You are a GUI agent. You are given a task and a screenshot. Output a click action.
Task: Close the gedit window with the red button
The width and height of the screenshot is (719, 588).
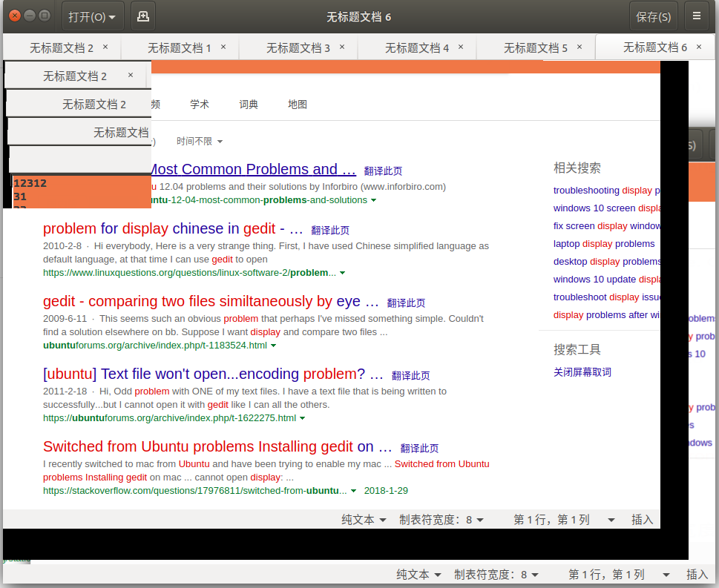(x=15, y=16)
